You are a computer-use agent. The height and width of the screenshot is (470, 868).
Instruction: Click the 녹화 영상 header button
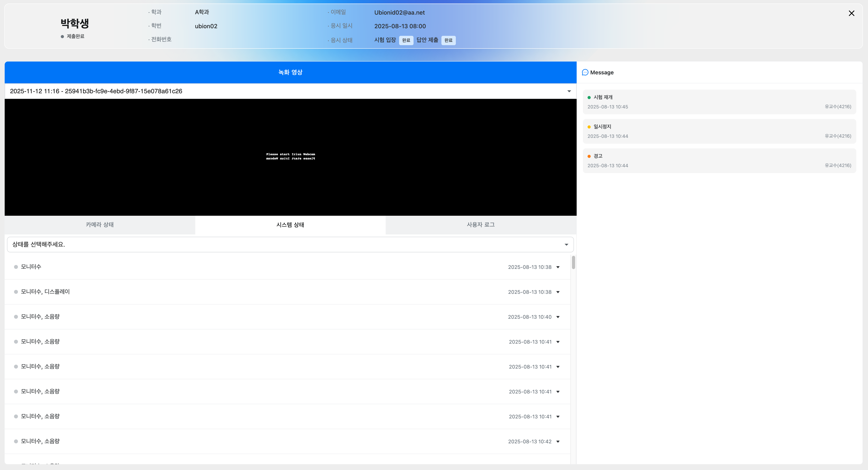coord(290,72)
